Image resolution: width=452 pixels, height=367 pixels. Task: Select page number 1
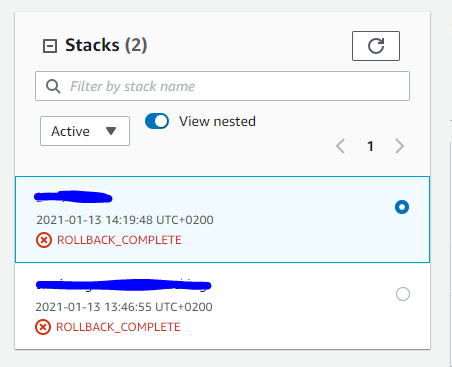point(370,146)
